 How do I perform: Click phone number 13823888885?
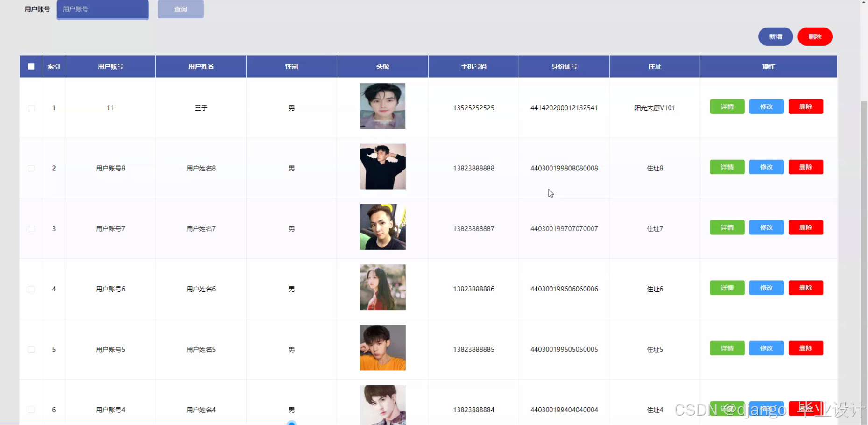coord(473,349)
